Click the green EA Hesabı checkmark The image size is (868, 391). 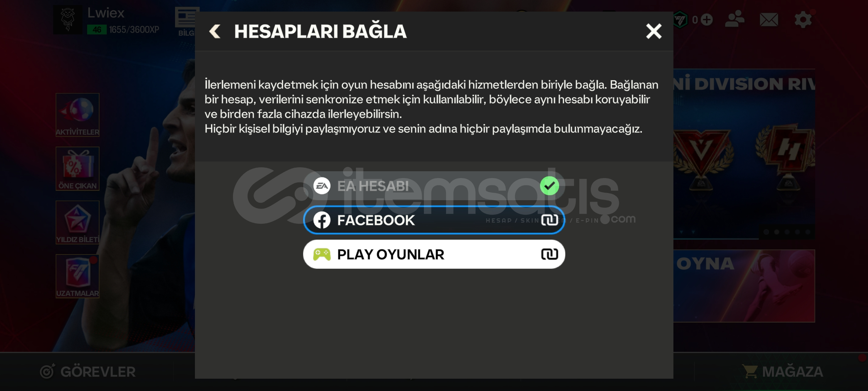[x=549, y=186]
